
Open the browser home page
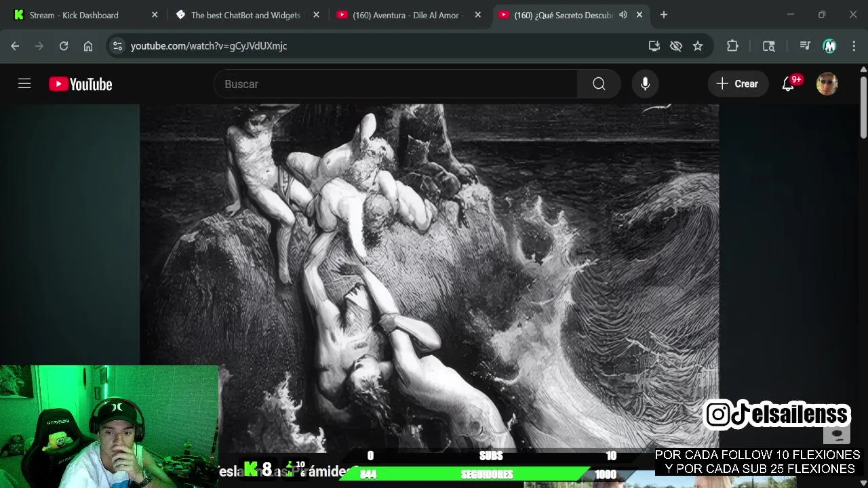point(88,46)
